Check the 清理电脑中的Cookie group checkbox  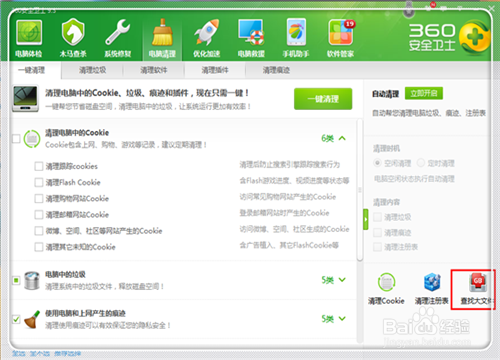(16, 138)
